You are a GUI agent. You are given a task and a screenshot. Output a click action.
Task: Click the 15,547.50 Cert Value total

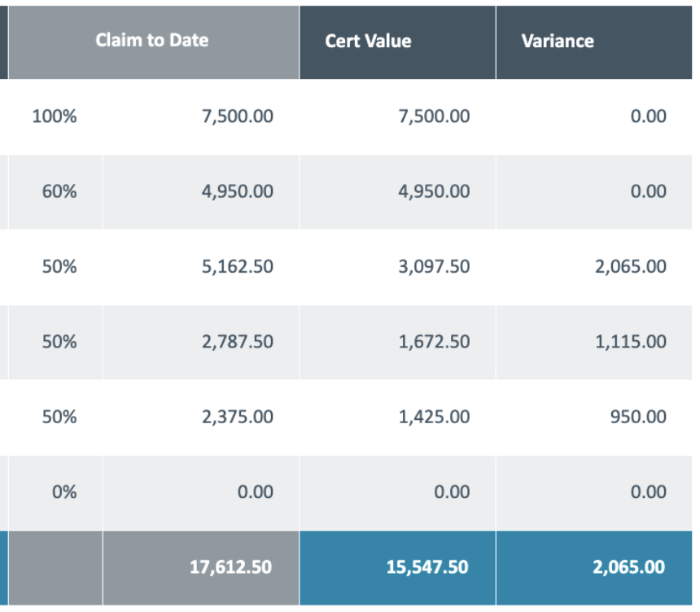click(427, 567)
